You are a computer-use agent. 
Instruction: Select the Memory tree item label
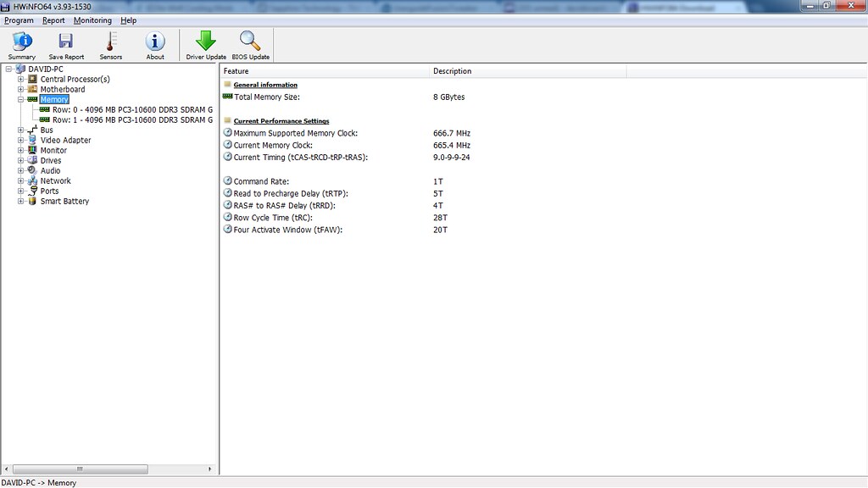(x=54, y=100)
